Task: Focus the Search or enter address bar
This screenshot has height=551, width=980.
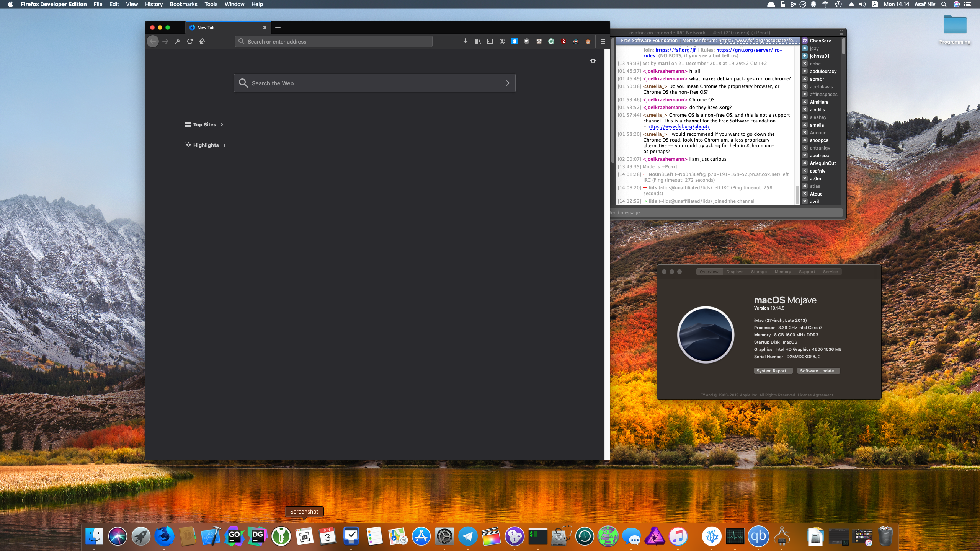Action: [x=333, y=41]
